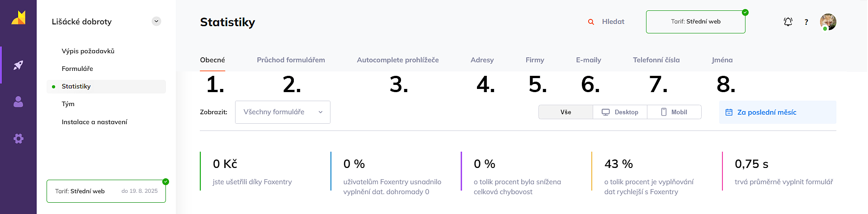Open the user profile sidebar icon
This screenshot has height=214, width=868.
[x=18, y=102]
